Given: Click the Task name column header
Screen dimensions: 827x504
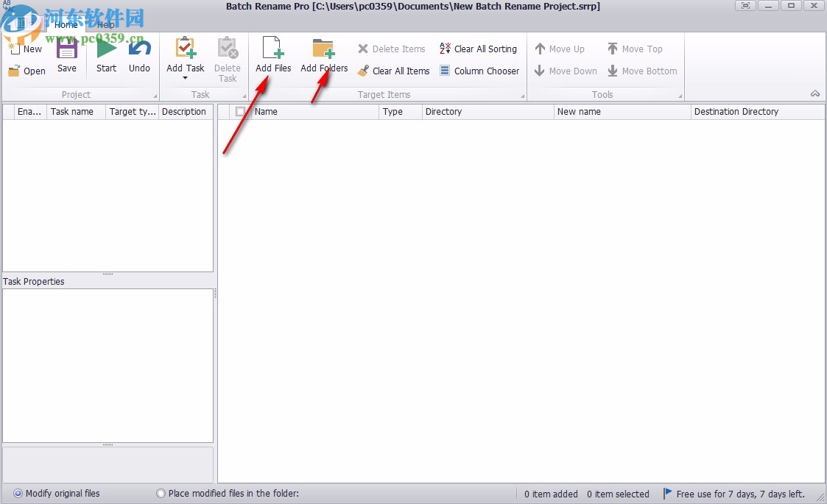Looking at the screenshot, I should (77, 112).
